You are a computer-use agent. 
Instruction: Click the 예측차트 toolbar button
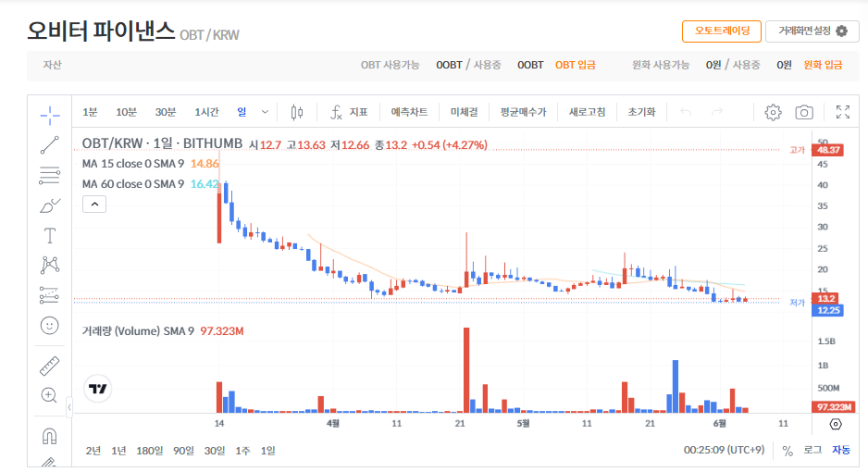409,112
